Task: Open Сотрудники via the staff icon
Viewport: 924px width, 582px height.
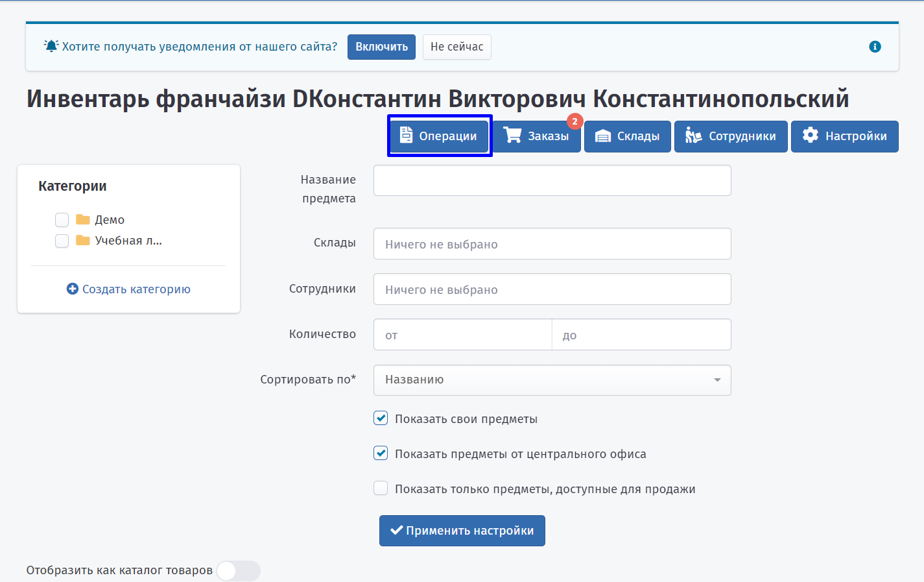Action: click(693, 135)
